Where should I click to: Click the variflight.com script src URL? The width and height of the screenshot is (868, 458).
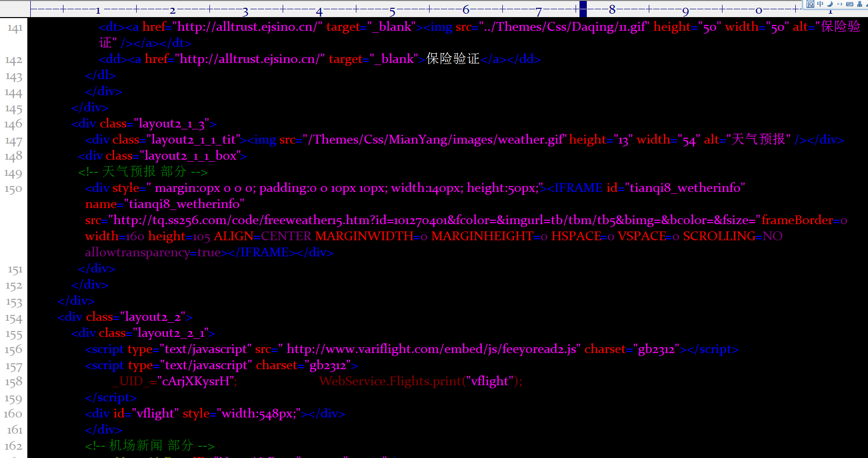(431, 349)
